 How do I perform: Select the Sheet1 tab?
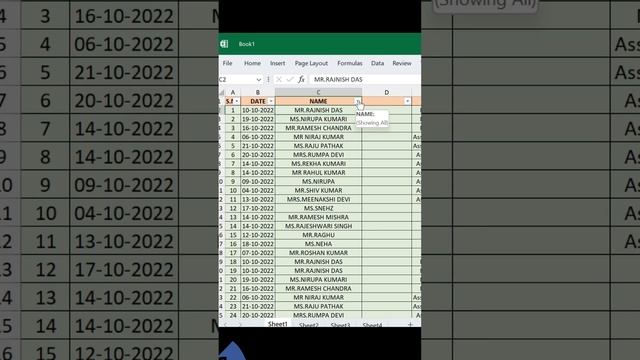pyautogui.click(x=278, y=324)
